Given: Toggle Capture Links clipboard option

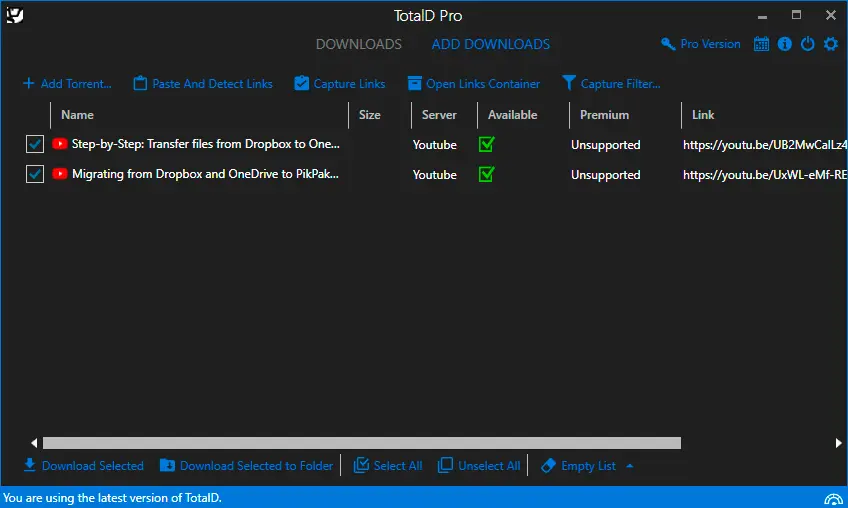Looking at the screenshot, I should (340, 83).
